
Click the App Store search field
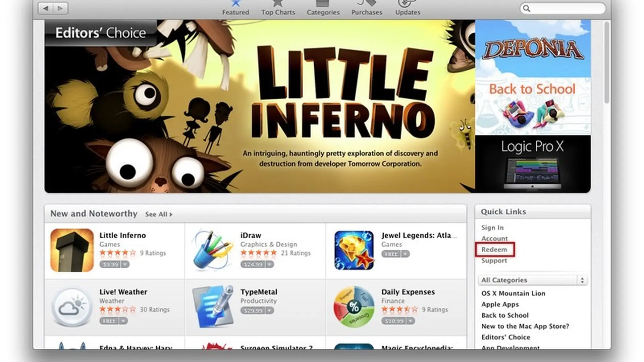pyautogui.click(x=563, y=8)
